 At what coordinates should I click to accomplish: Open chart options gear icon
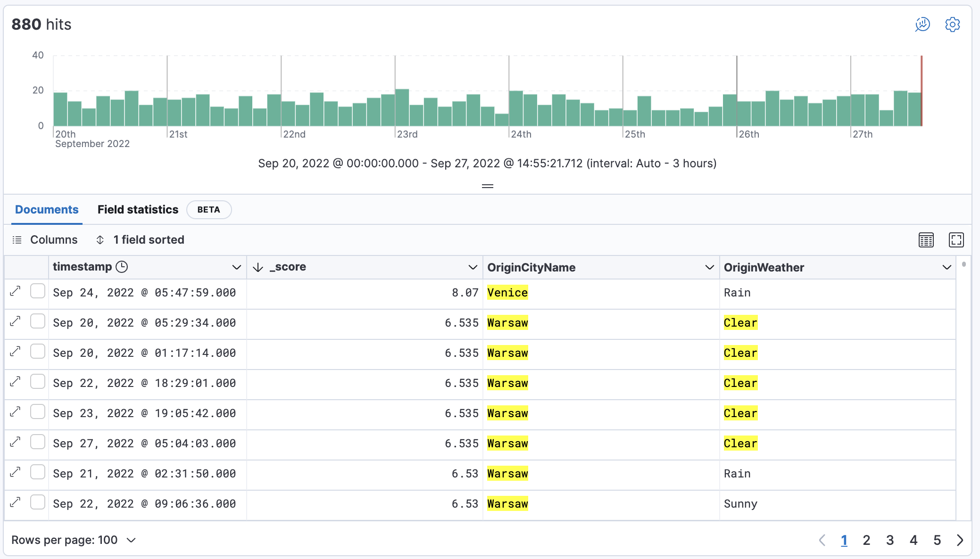(952, 25)
